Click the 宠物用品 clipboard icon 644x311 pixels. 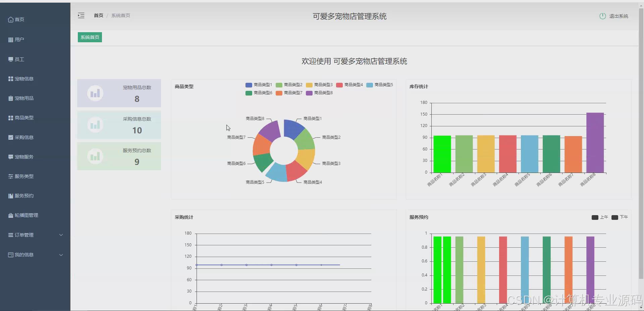(10, 98)
